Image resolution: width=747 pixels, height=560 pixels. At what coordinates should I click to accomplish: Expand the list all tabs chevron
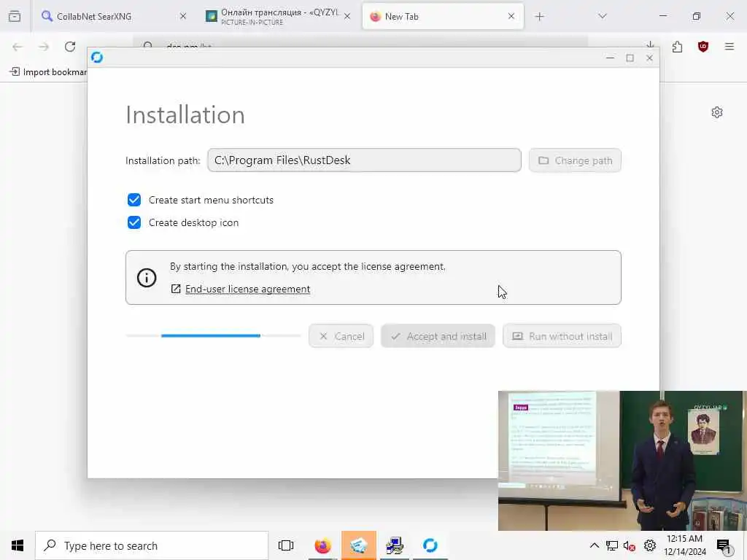(602, 16)
